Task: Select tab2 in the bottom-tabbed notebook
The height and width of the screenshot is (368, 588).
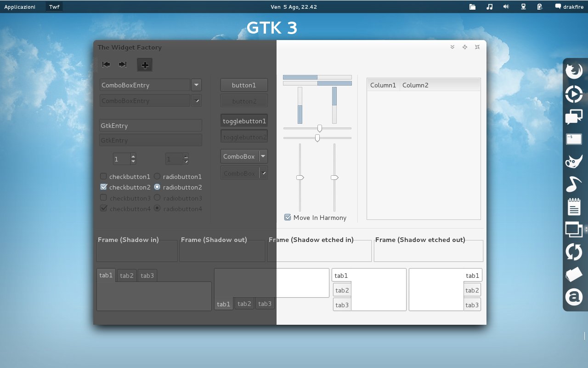Action: pyautogui.click(x=244, y=304)
